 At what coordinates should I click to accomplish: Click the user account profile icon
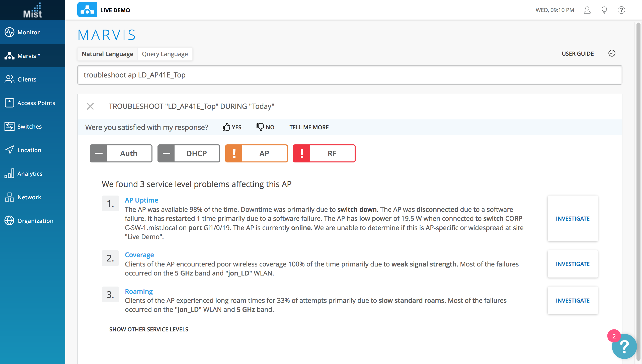pos(587,10)
